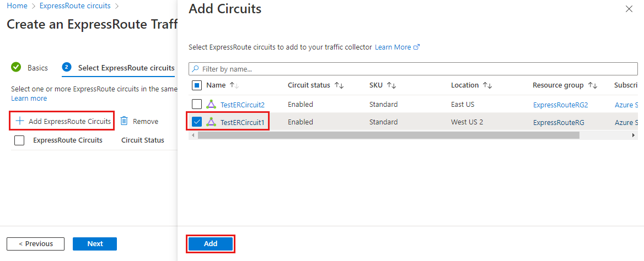This screenshot has height=261, width=644.
Task: Click the Learn More external link icon
Action: pyautogui.click(x=417, y=47)
